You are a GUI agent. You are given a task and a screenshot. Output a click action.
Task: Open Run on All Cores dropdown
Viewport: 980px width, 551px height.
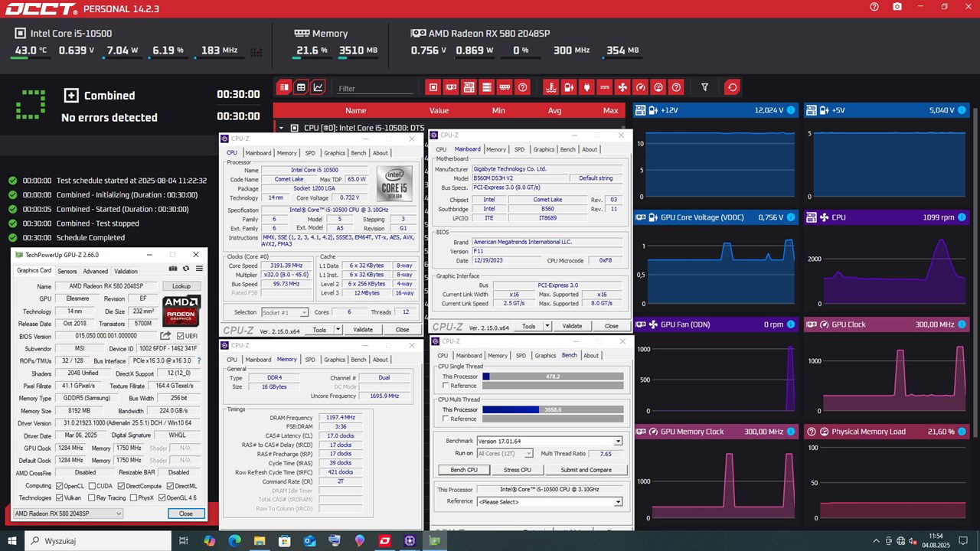(505, 454)
